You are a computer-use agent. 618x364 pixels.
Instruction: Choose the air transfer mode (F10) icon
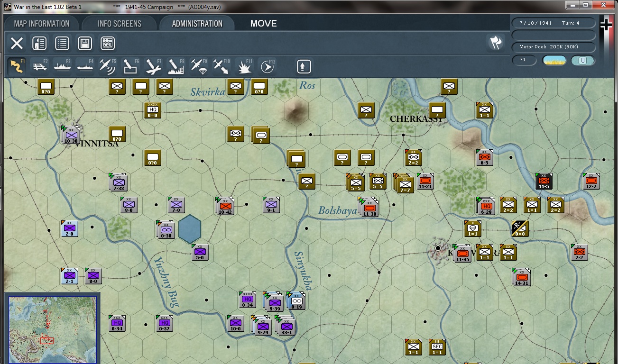[x=221, y=66]
